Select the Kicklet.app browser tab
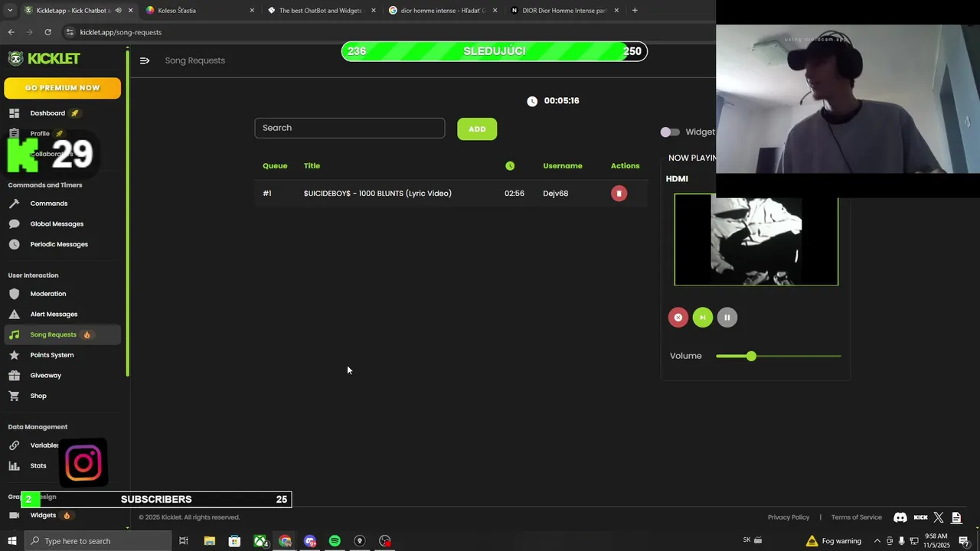This screenshot has height=551, width=980. click(x=77, y=11)
